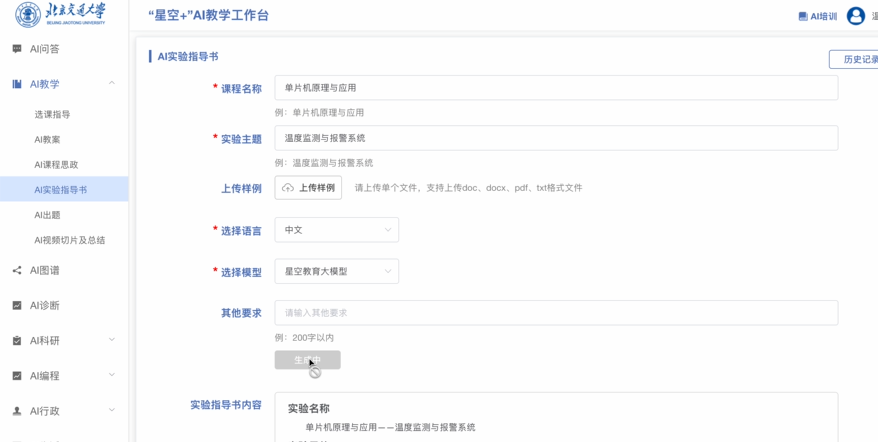Viewport: 878px width, 442px height.
Task: Expand the AI编程 menu section
Action: [x=112, y=375]
